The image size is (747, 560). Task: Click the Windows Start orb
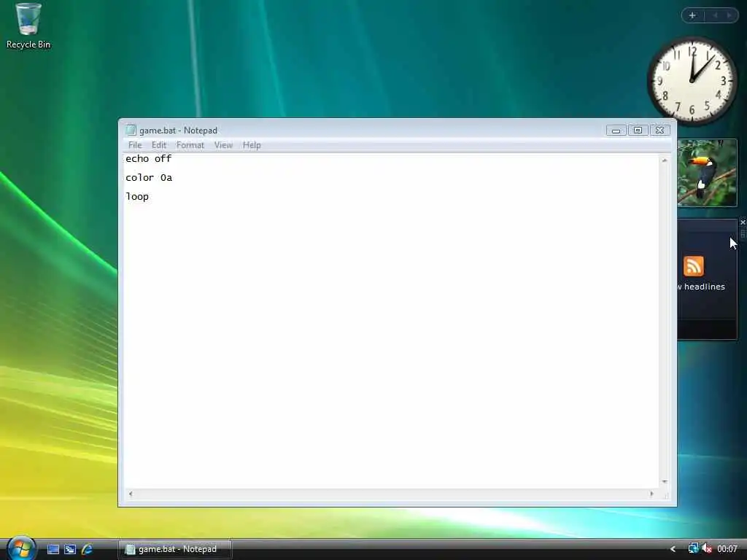pyautogui.click(x=21, y=548)
